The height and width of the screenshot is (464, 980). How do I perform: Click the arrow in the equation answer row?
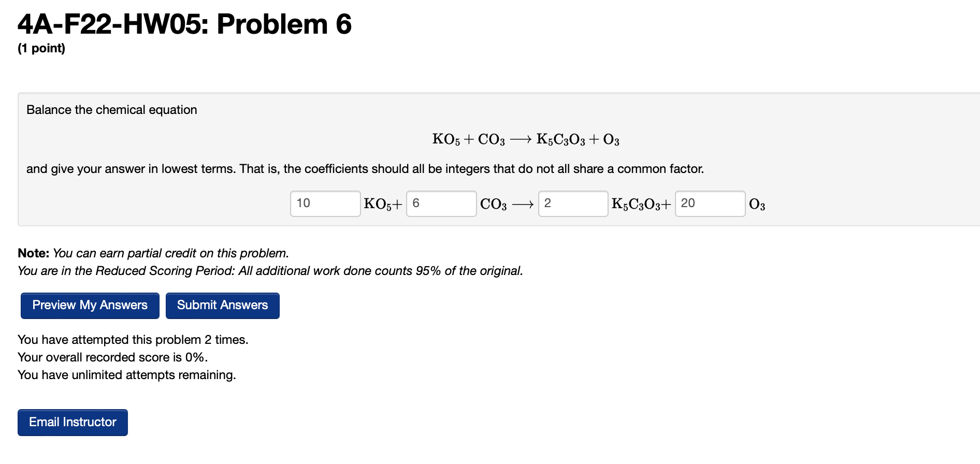pos(523,204)
